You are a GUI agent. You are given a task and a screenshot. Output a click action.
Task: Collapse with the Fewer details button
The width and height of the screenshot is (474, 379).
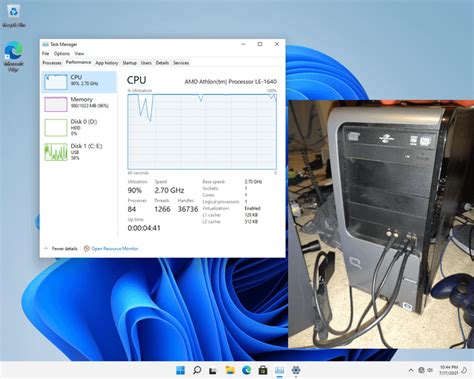coord(61,249)
